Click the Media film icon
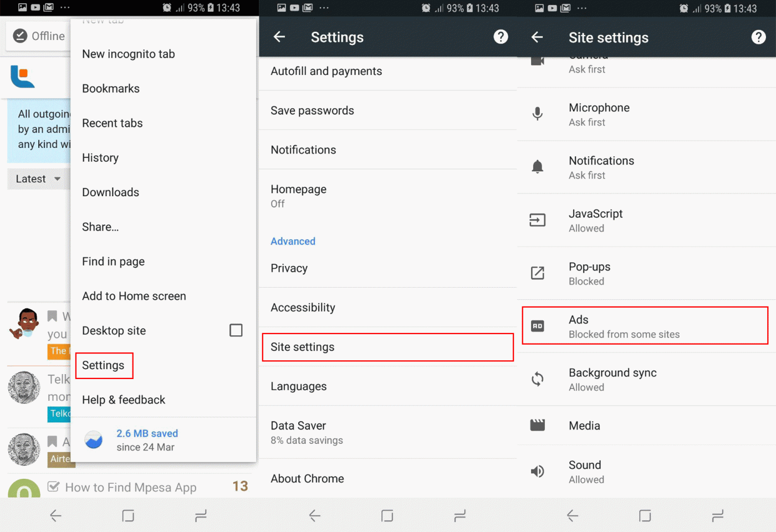The image size is (776, 532). coord(537,425)
